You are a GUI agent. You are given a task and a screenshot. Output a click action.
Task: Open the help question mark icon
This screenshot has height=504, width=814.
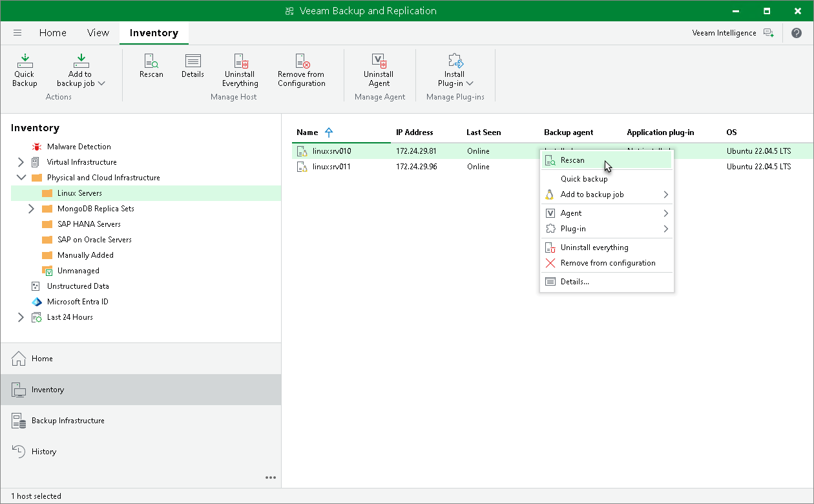click(x=796, y=33)
